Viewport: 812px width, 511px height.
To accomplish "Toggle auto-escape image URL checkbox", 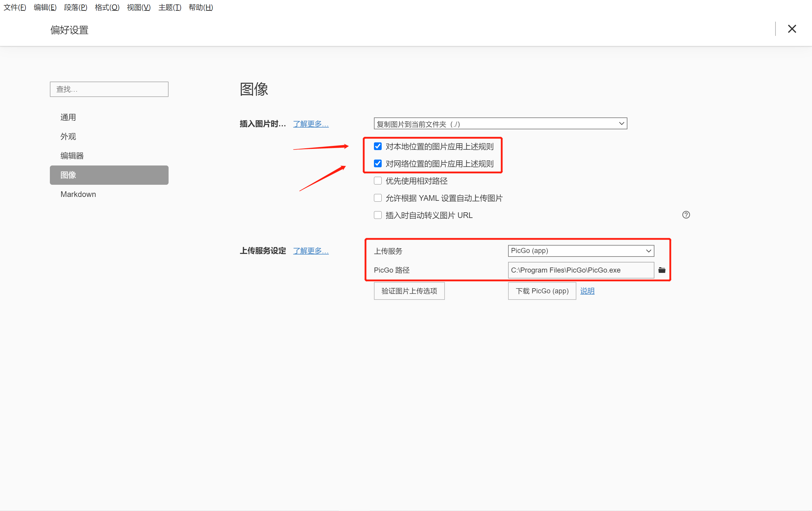I will [x=378, y=215].
